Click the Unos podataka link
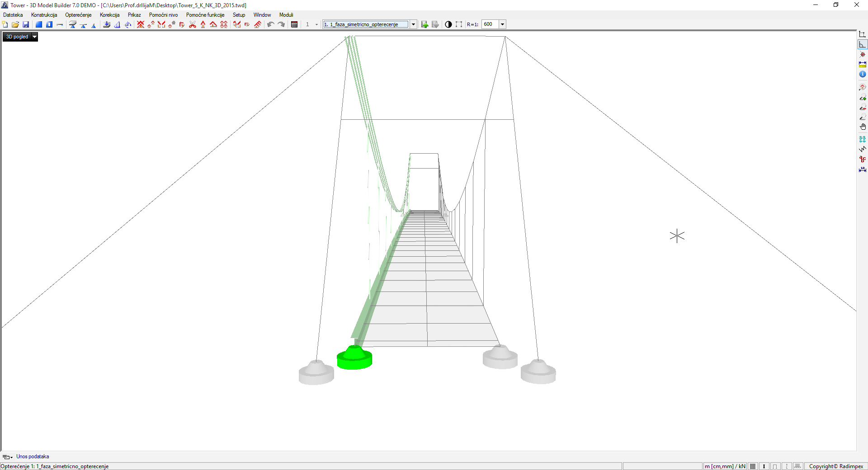 [33, 456]
